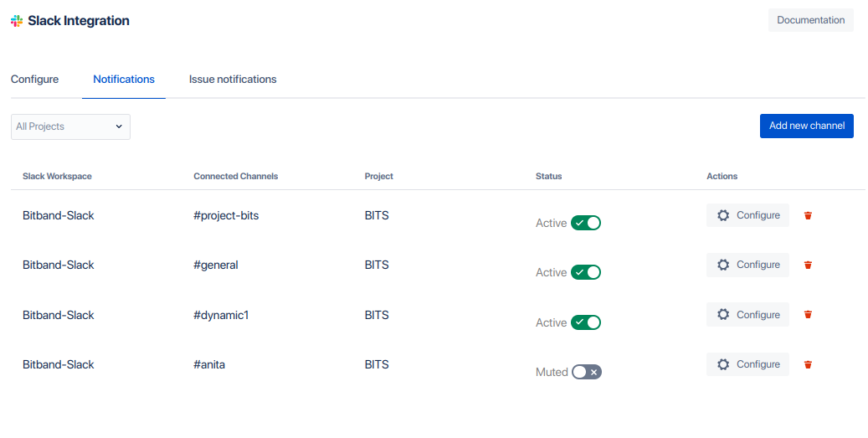868x438 pixels.
Task: Configure the #general channel
Action: (747, 265)
